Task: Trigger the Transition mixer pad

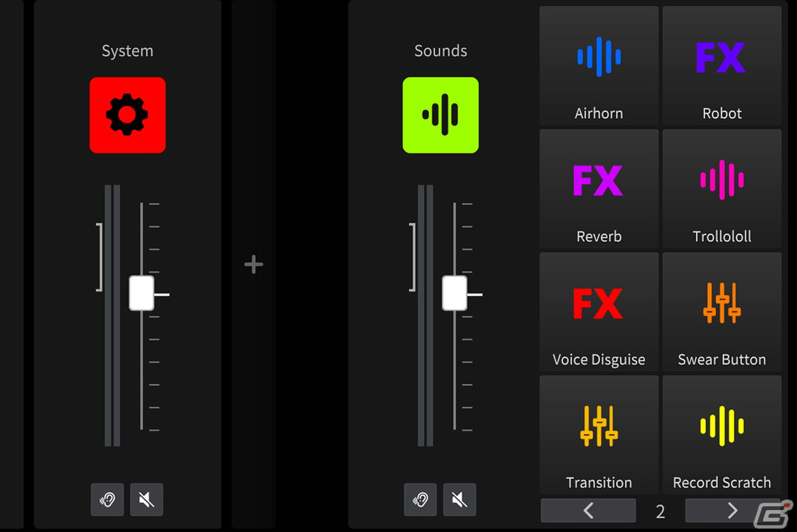Action: coord(599,434)
